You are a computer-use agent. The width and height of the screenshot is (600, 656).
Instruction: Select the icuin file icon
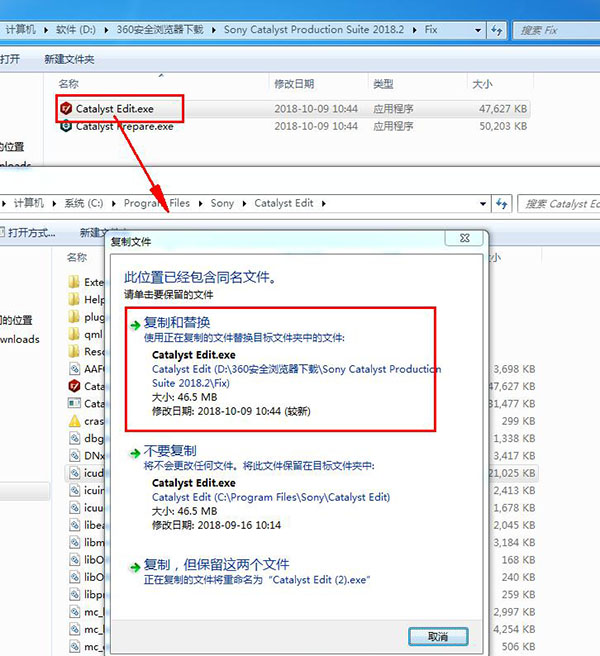point(74,490)
